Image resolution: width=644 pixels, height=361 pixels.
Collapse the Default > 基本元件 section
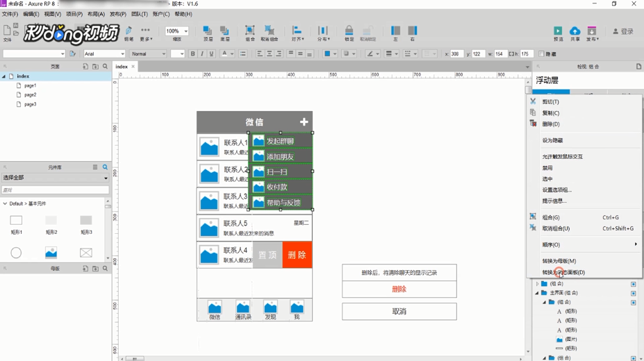tap(5, 203)
